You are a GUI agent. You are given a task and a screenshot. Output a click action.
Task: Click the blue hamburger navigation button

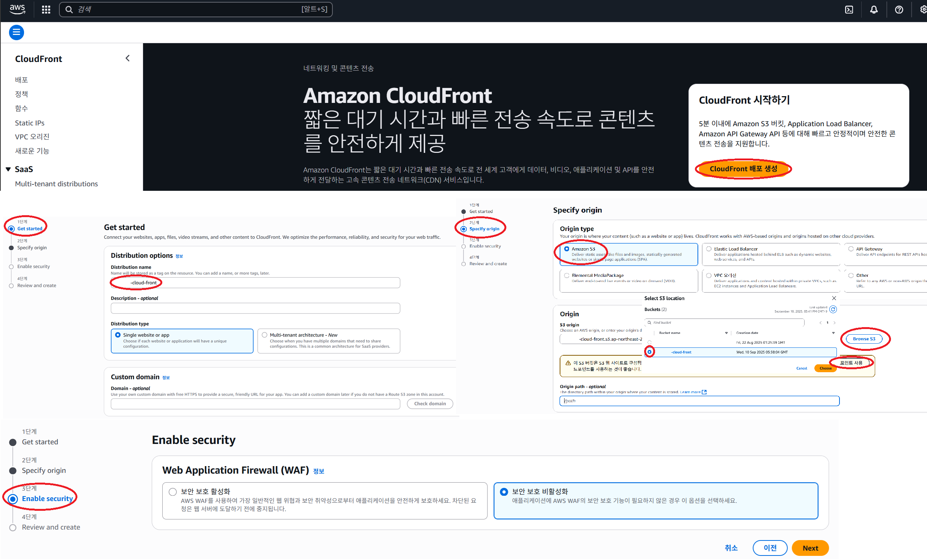(17, 32)
